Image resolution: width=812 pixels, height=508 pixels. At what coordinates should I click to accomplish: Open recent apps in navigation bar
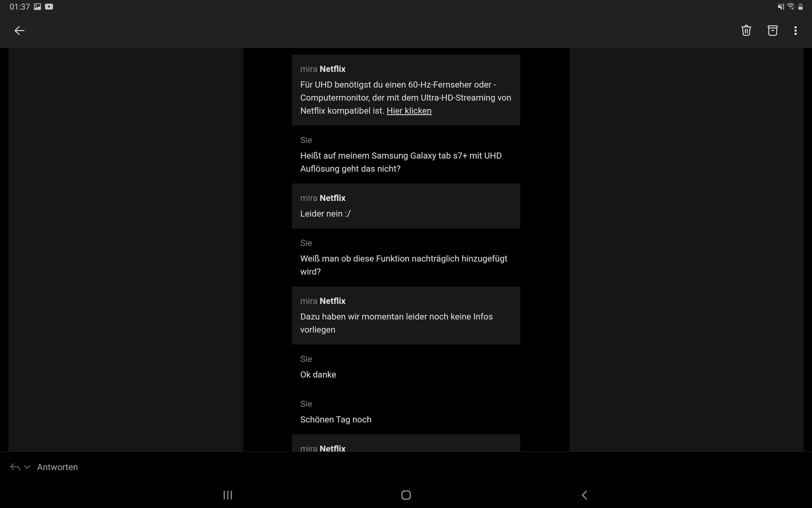[x=228, y=495]
